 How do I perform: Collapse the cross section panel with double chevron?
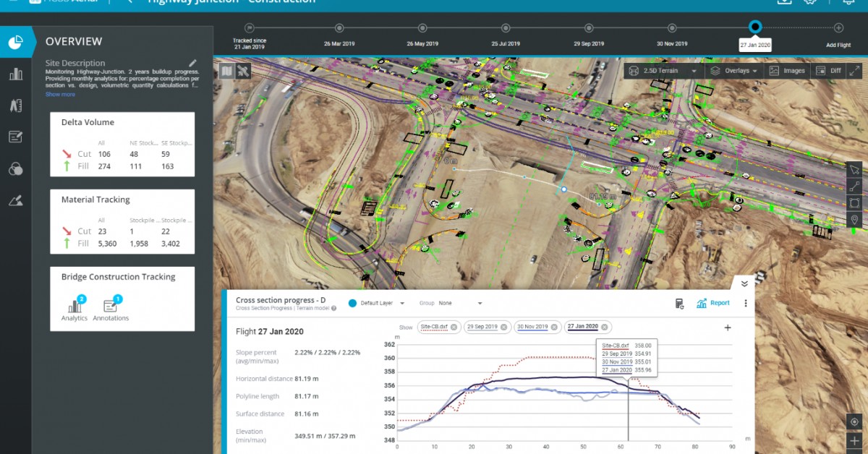(744, 283)
